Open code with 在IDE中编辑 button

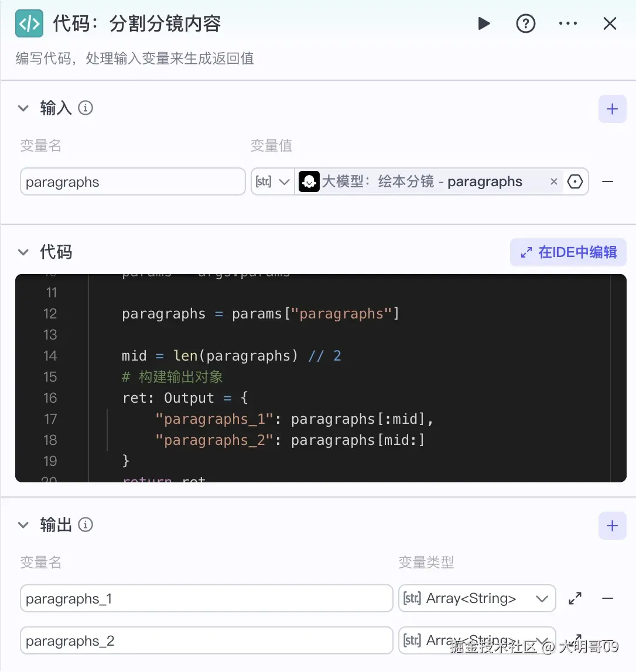[x=568, y=252]
